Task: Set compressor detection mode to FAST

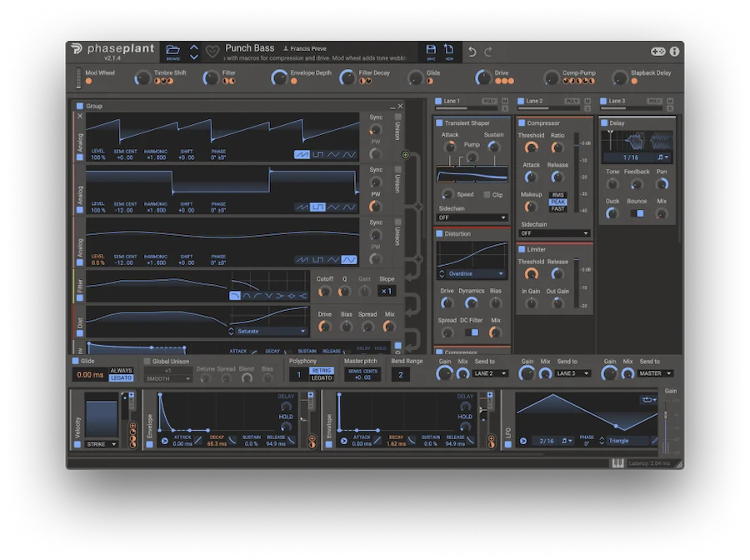Action: (557, 209)
